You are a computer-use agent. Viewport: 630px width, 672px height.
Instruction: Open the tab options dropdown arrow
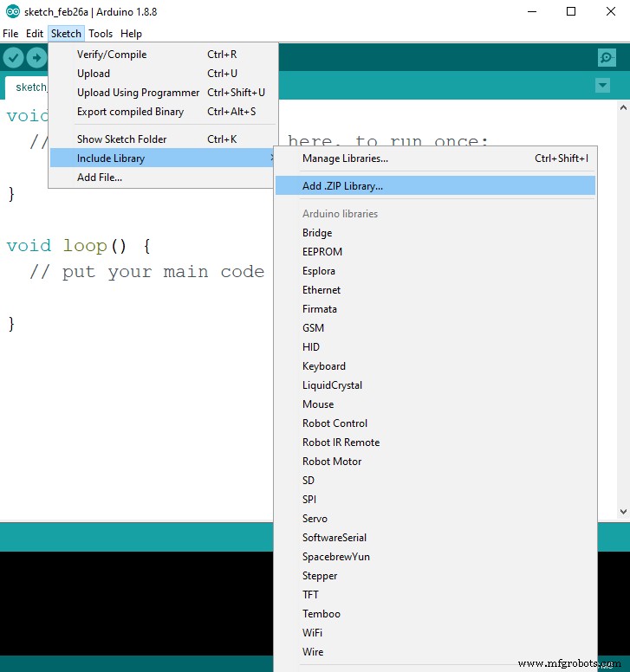tap(602, 86)
